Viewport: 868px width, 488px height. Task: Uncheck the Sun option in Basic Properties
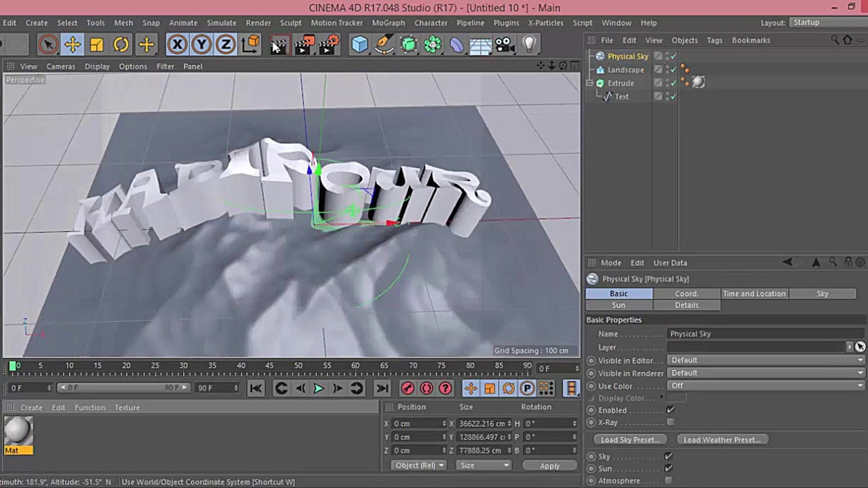point(668,468)
